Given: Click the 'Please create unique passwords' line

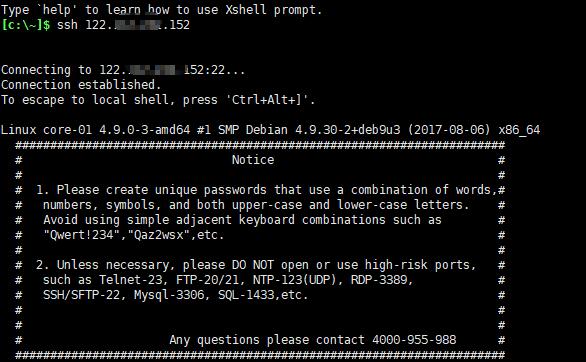Looking at the screenshot, I should point(266,190).
